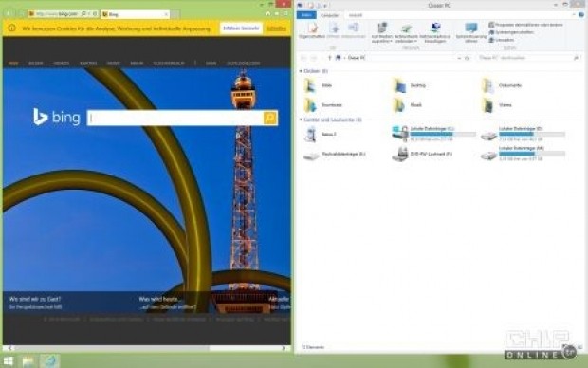Select Lokaler Datenträger (C:)
The image size is (588, 368).
coord(433,134)
